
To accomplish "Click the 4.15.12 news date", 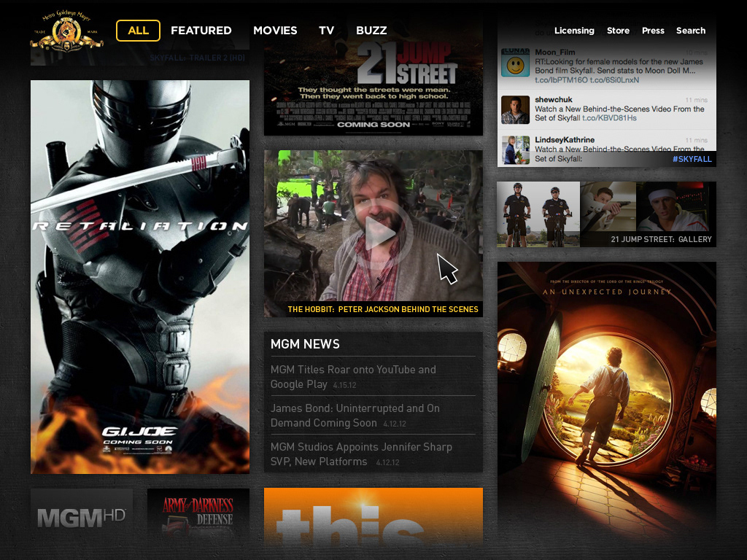I will click(344, 385).
